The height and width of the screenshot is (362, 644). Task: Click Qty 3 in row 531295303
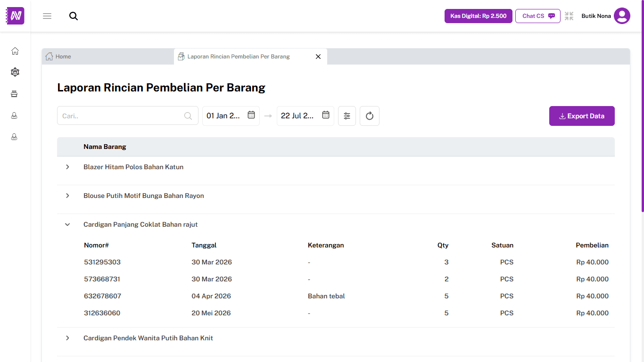446,262
